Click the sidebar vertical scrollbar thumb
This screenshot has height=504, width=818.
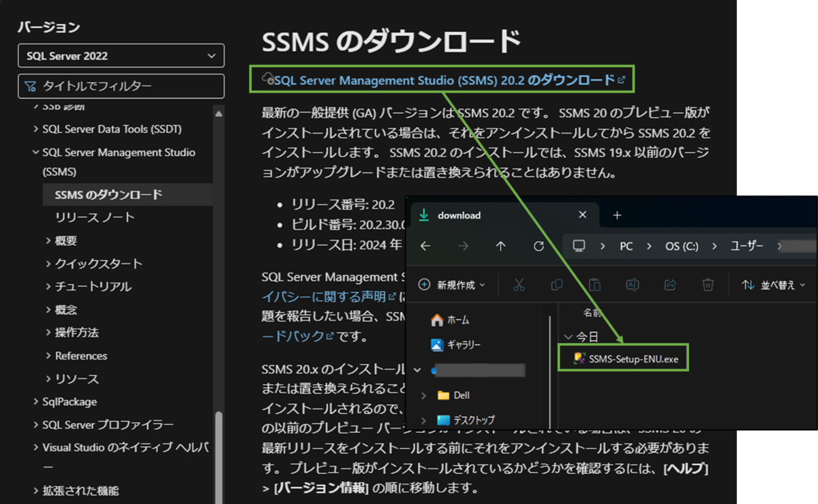click(219, 456)
